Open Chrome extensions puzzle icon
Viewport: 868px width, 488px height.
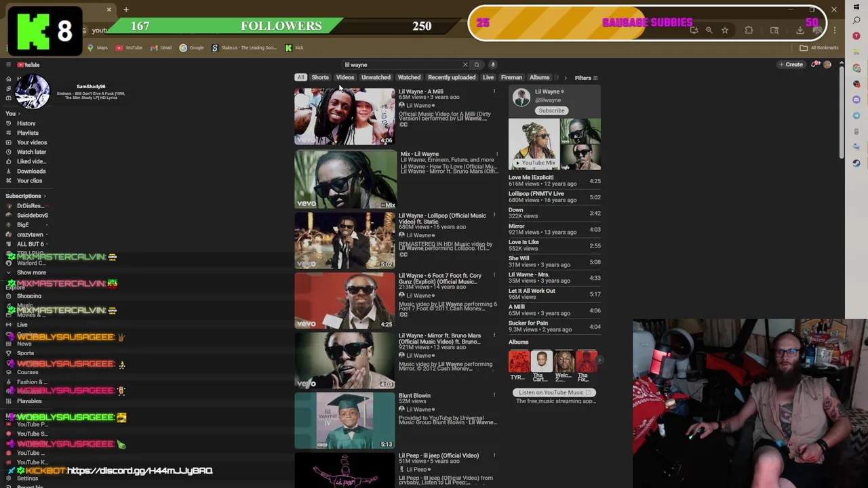(749, 30)
